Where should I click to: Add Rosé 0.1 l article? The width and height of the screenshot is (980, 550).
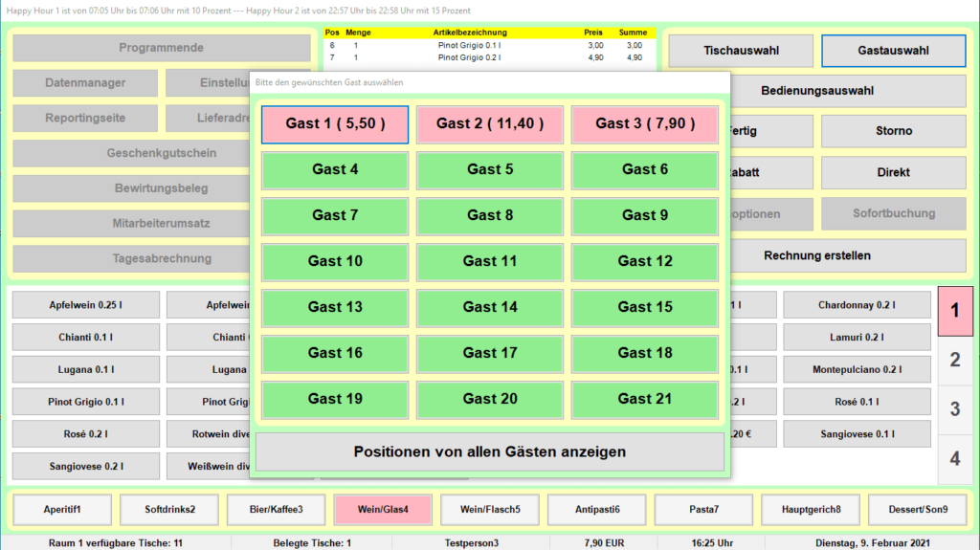857,402
